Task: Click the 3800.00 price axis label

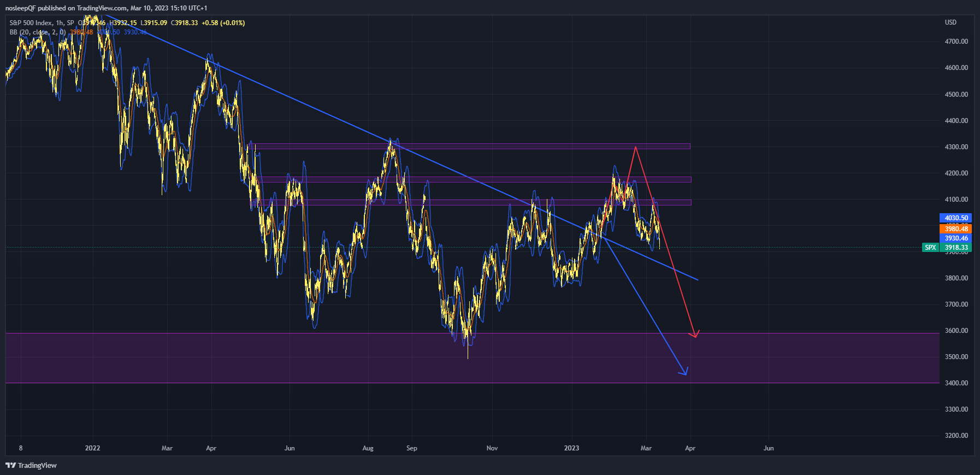Action: 956,278
